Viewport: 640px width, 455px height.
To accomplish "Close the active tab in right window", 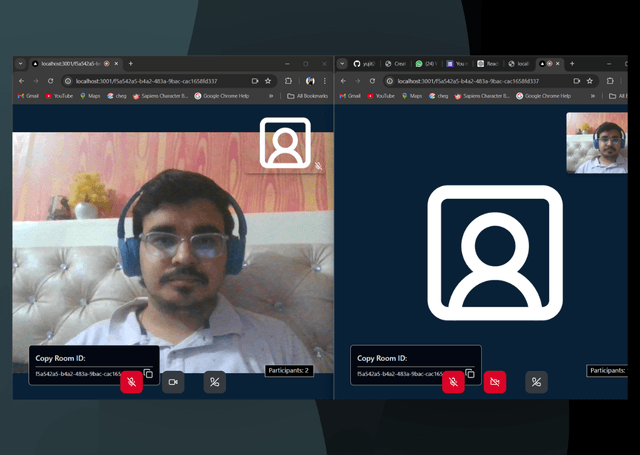I will pos(558,64).
